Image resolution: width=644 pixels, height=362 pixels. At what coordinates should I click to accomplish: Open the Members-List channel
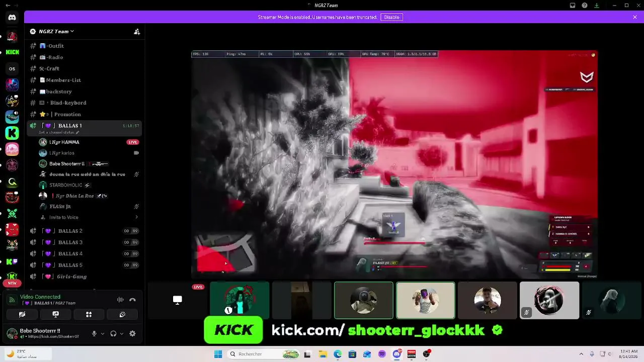click(x=85, y=80)
